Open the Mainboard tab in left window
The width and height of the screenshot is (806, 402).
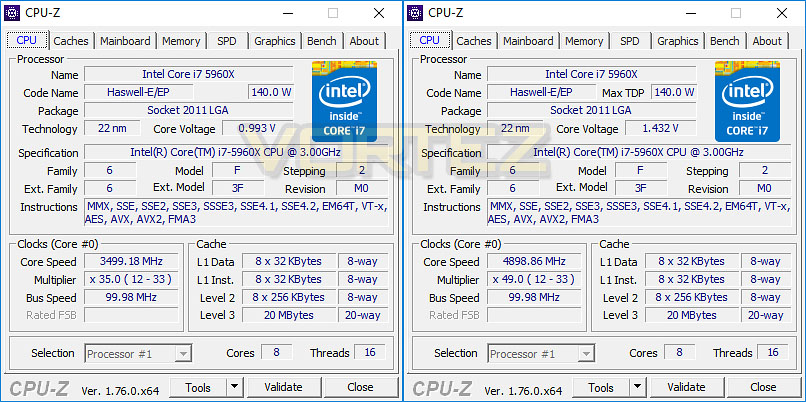(125, 41)
